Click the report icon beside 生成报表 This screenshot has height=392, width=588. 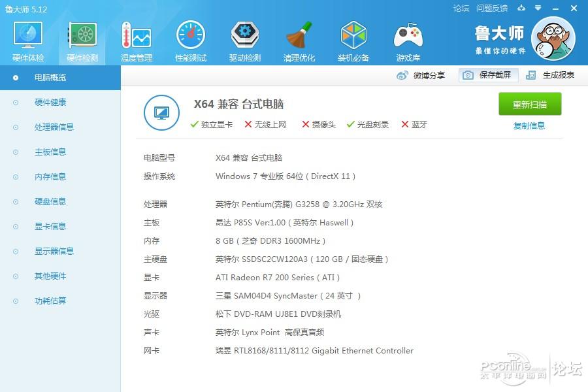pyautogui.click(x=531, y=75)
